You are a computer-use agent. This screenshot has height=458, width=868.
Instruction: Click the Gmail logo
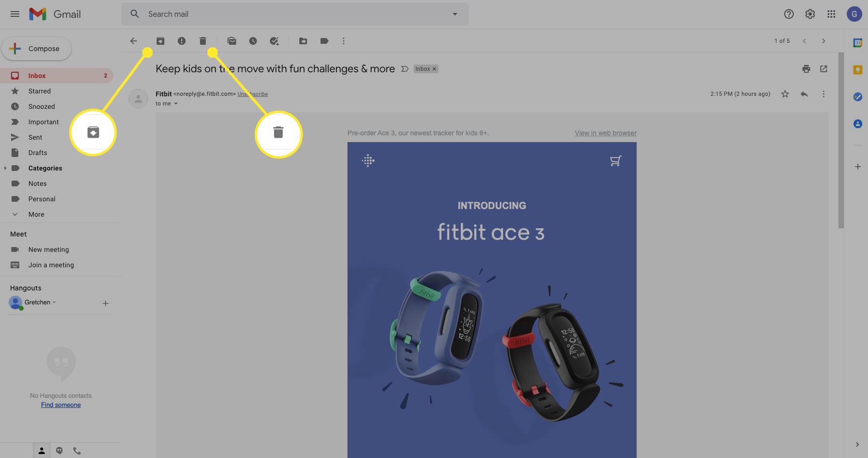pyautogui.click(x=55, y=14)
